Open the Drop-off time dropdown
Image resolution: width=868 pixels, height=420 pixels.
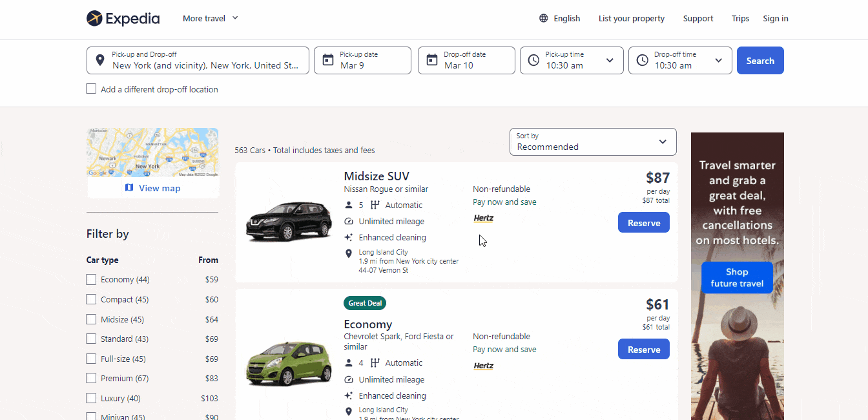(680, 60)
